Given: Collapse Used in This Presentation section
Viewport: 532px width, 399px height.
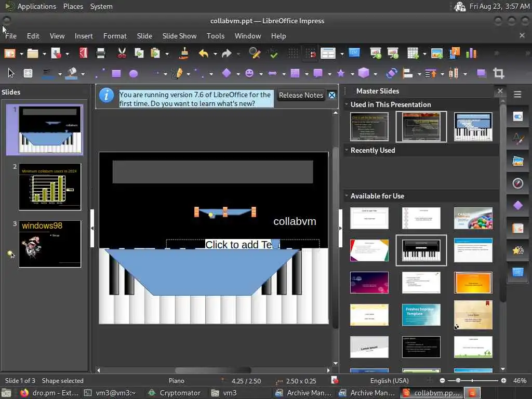Looking at the screenshot, I should point(347,104).
